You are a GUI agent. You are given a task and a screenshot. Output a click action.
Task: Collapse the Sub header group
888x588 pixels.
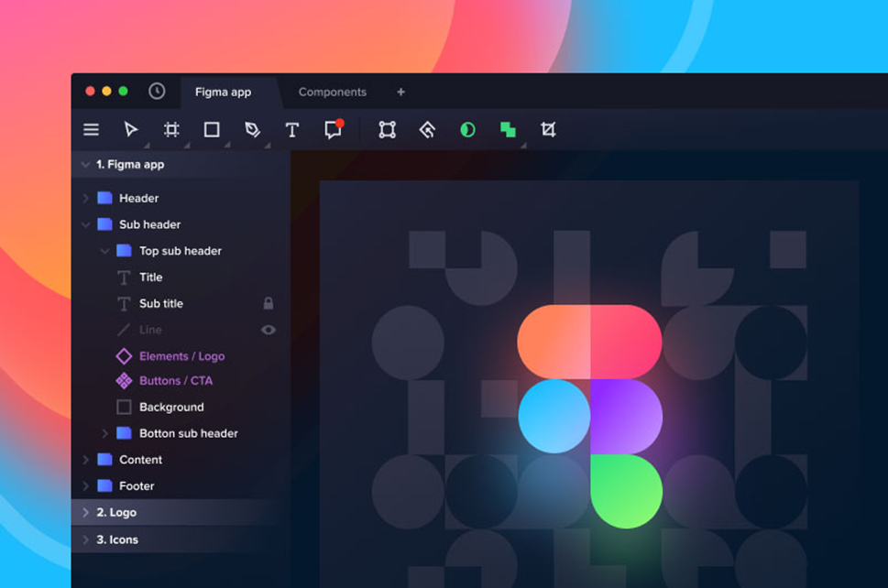[x=85, y=224]
